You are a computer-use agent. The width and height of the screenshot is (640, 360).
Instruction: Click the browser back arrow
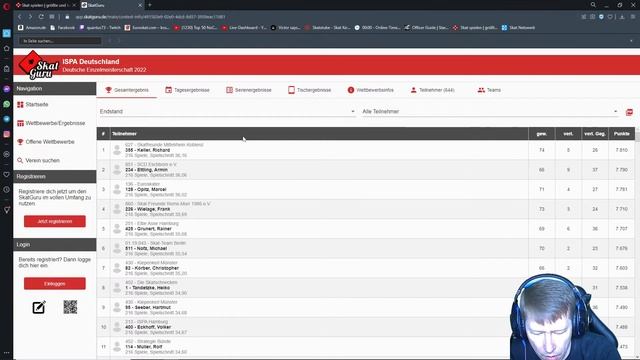point(19,17)
